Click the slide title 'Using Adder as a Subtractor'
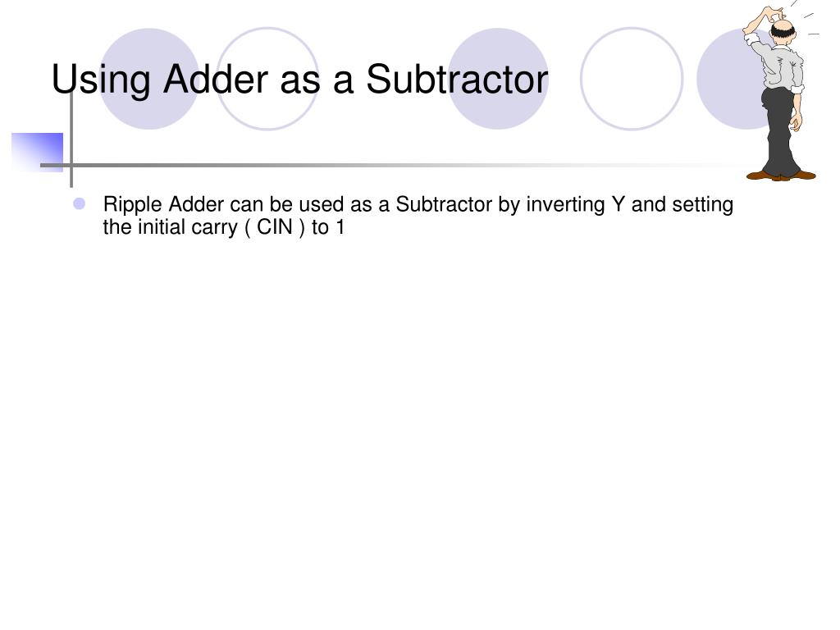Image resolution: width=840 pixels, height=630 pixels. tap(300, 80)
